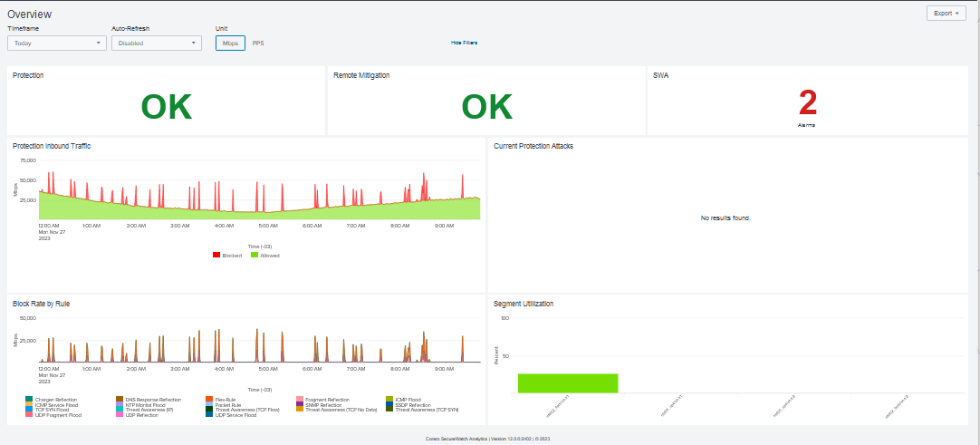Image resolution: width=980 pixels, height=445 pixels.
Task: Click the green Segment Utilization bar
Action: click(x=568, y=382)
